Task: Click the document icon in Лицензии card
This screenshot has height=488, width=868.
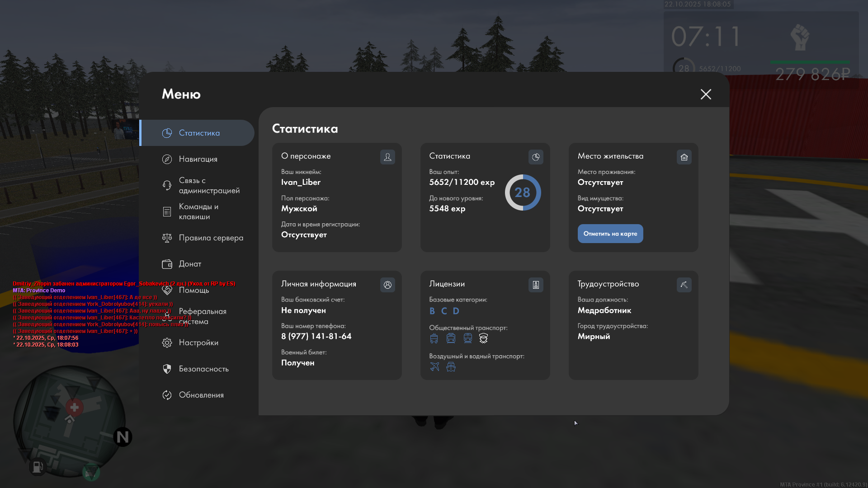Action: pos(536,285)
